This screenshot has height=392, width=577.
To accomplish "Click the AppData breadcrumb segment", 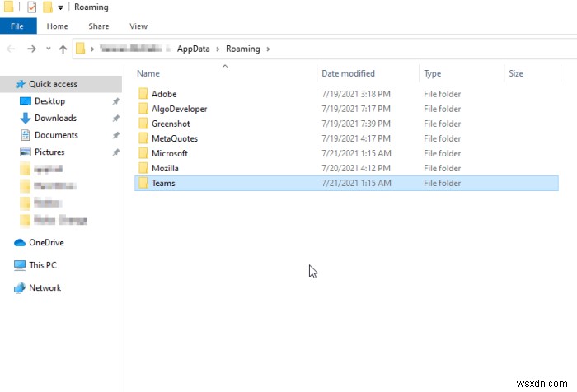I will [x=193, y=49].
